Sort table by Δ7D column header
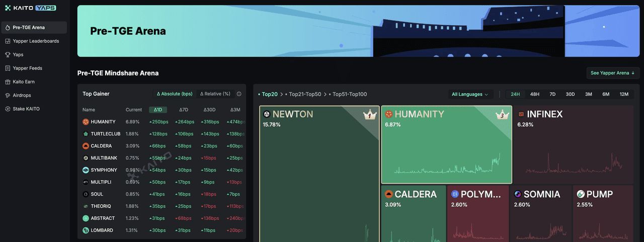This screenshot has width=644, height=242. (184, 110)
